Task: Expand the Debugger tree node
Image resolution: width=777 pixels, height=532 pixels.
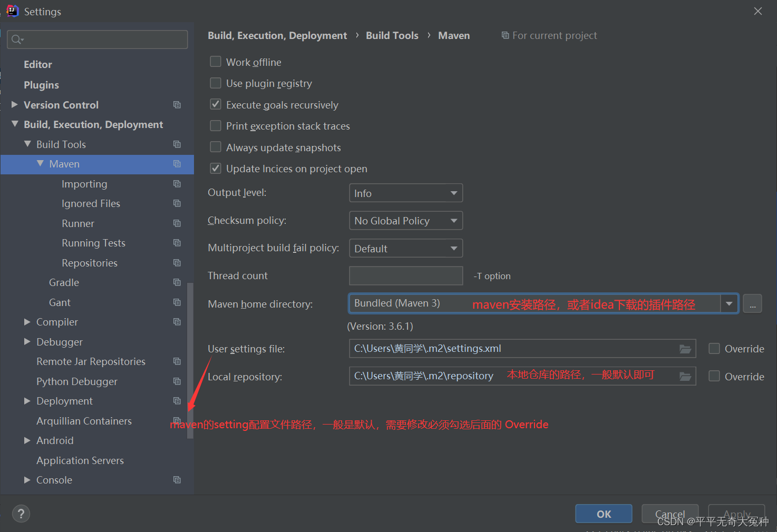Action: point(27,341)
